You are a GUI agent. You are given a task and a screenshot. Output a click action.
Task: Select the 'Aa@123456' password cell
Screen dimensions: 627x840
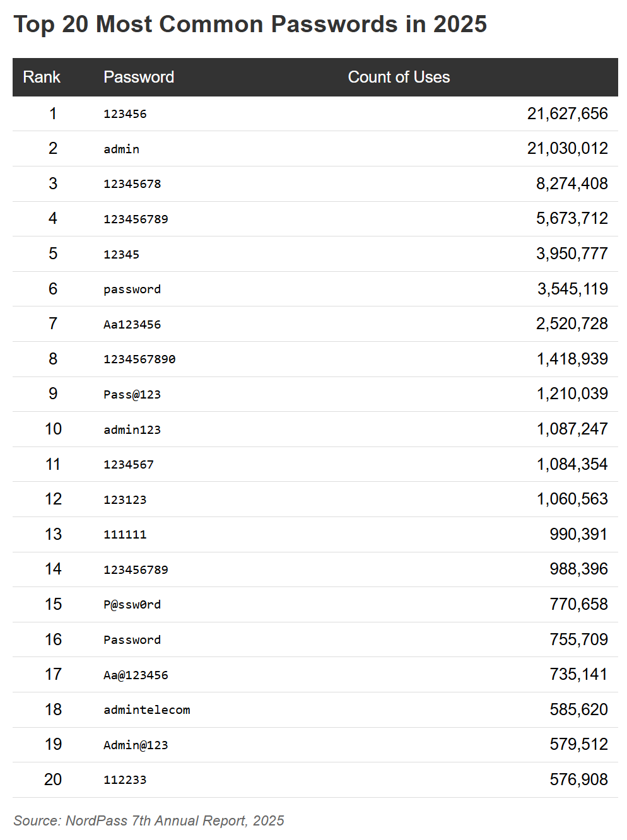pos(136,675)
